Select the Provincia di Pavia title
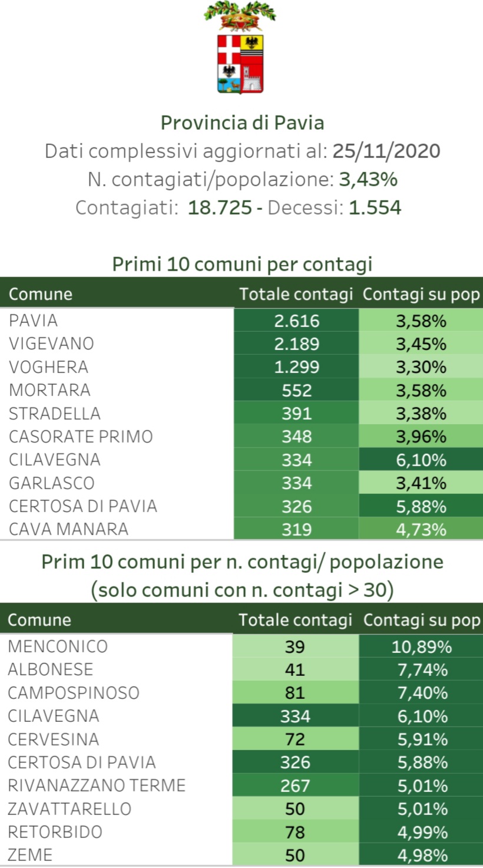The height and width of the screenshot is (868, 483). click(x=242, y=123)
